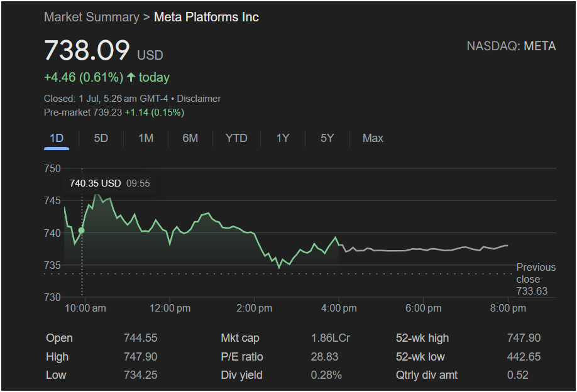Click the Mkt cap label
577x392 pixels.
[240, 338]
